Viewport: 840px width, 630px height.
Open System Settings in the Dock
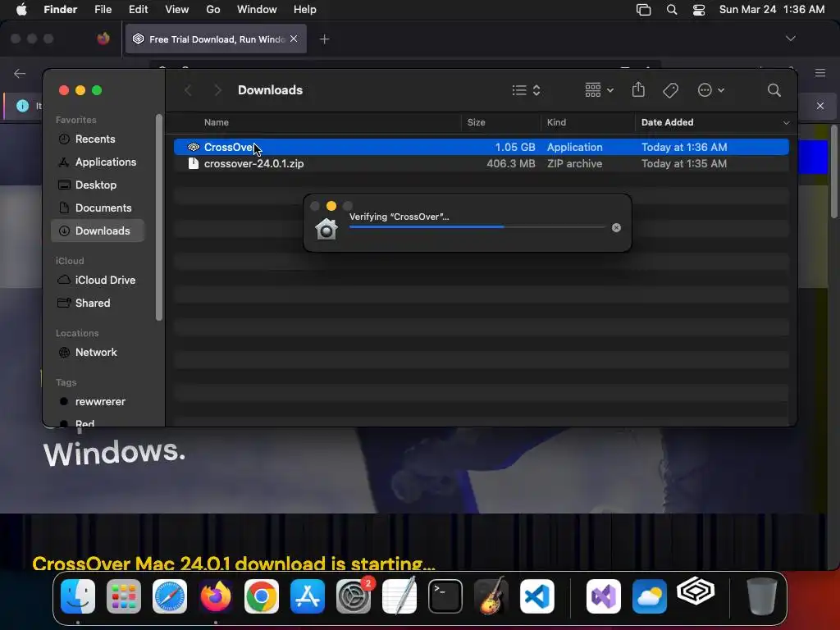click(354, 596)
